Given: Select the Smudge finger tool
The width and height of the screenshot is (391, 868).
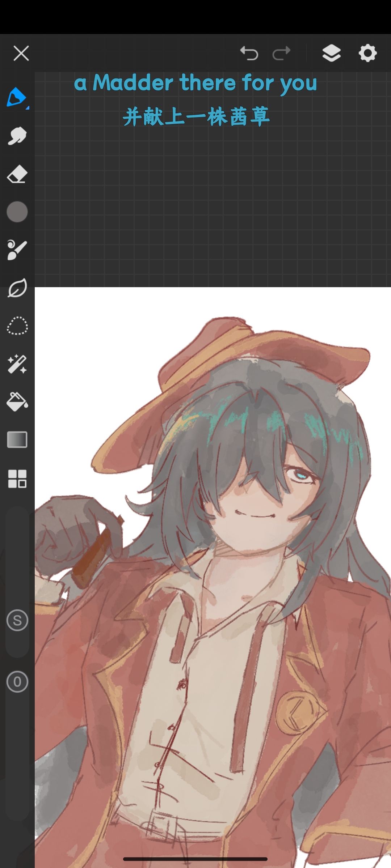Looking at the screenshot, I should [17, 136].
